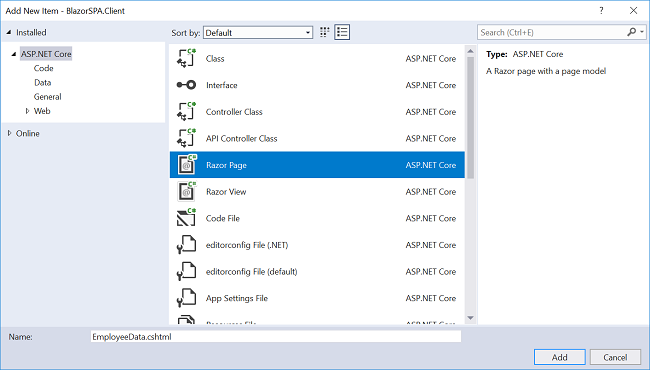Open the help question mark
Image resolution: width=650 pixels, height=370 pixels.
click(601, 11)
